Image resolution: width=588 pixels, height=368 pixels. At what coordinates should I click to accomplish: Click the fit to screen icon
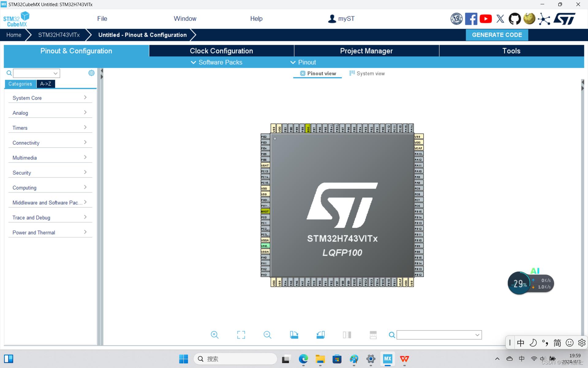coord(241,335)
